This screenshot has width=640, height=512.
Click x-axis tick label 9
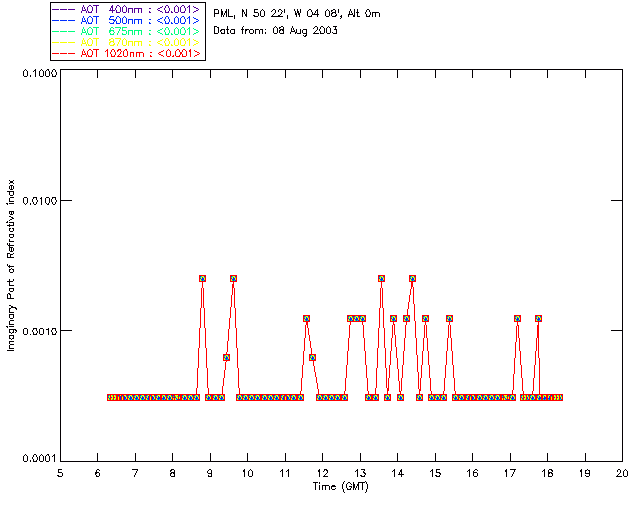(x=210, y=473)
